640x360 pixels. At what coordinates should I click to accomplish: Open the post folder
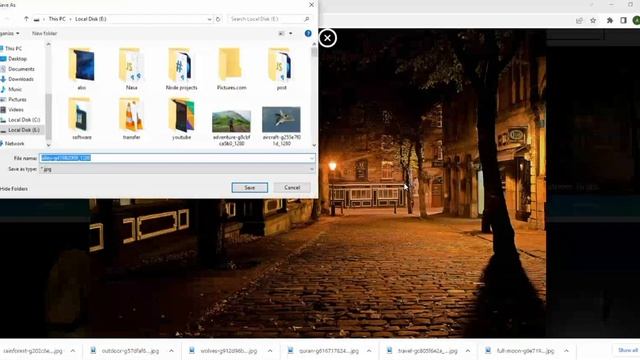pyautogui.click(x=281, y=68)
